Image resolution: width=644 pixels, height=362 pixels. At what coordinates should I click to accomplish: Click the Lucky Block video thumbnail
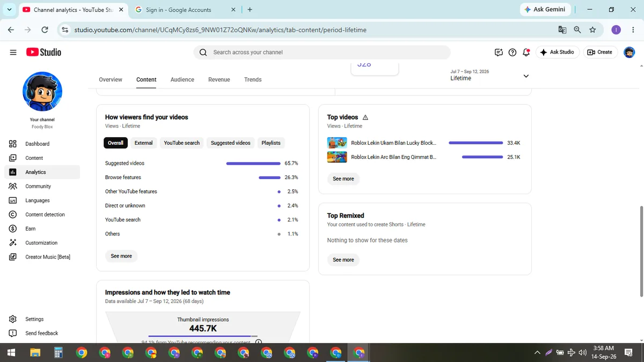[336, 143]
